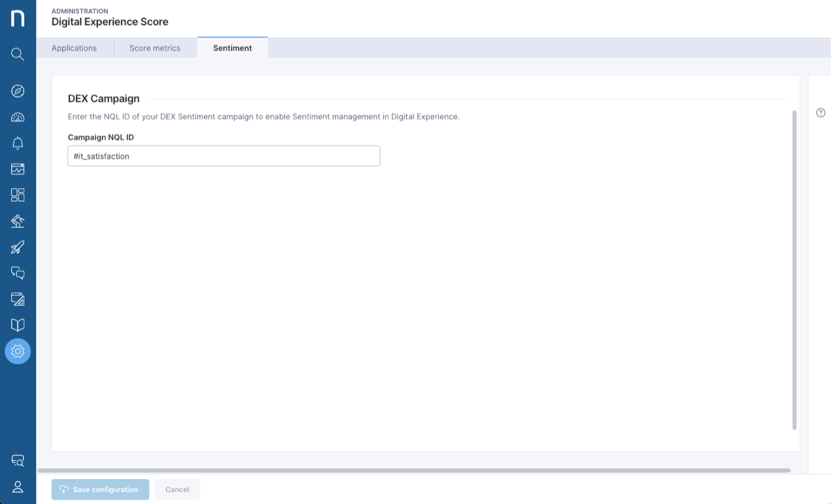Select the Sentiment tab
The height and width of the screenshot is (504, 831).
click(232, 48)
